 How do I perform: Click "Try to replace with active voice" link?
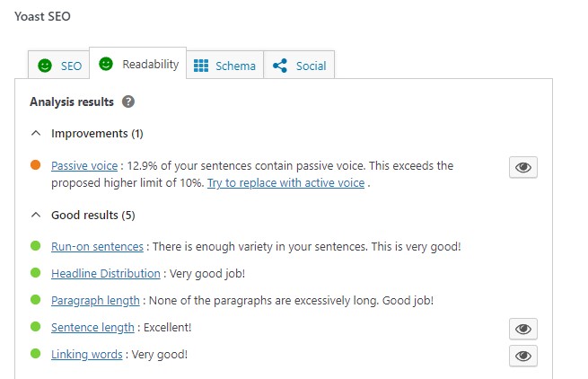click(x=285, y=182)
